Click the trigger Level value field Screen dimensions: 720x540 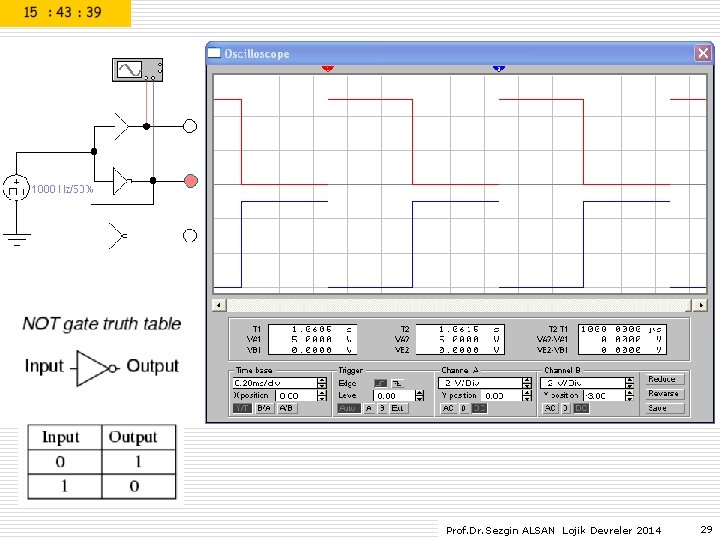pos(394,395)
